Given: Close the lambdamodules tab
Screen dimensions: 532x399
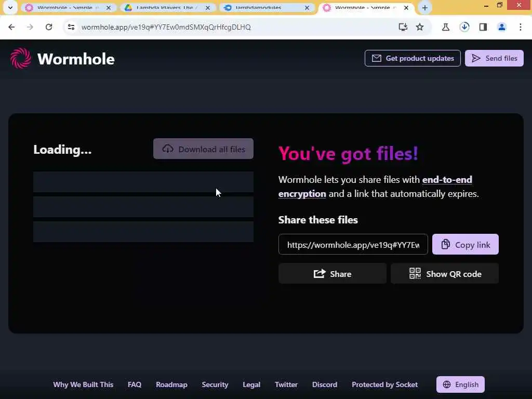Looking at the screenshot, I should (x=307, y=7).
